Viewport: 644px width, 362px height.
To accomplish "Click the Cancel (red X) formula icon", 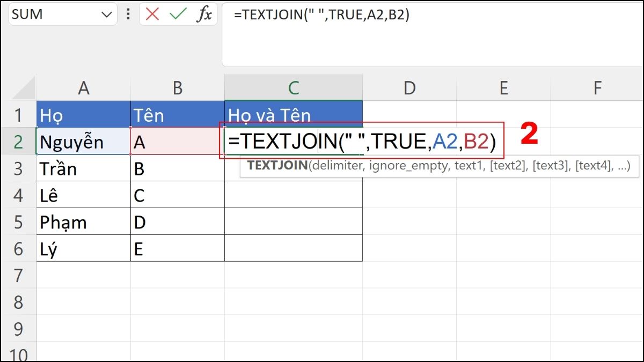I will tap(152, 14).
